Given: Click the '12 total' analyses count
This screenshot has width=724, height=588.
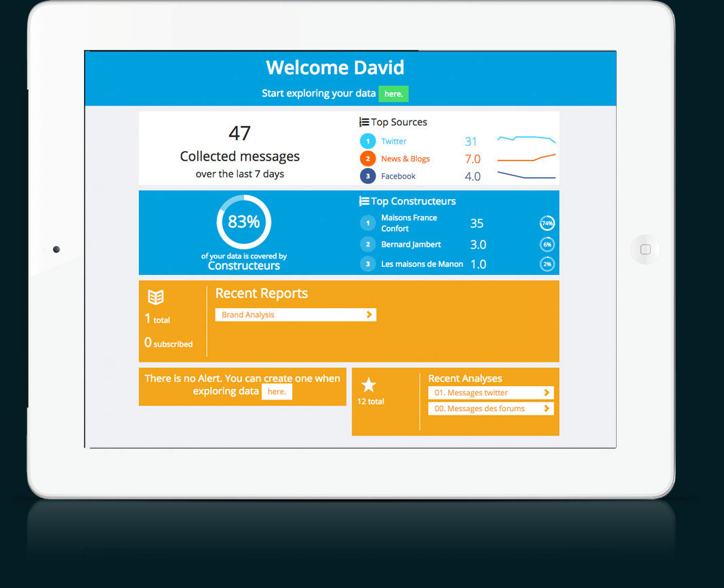Looking at the screenshot, I should tap(370, 402).
